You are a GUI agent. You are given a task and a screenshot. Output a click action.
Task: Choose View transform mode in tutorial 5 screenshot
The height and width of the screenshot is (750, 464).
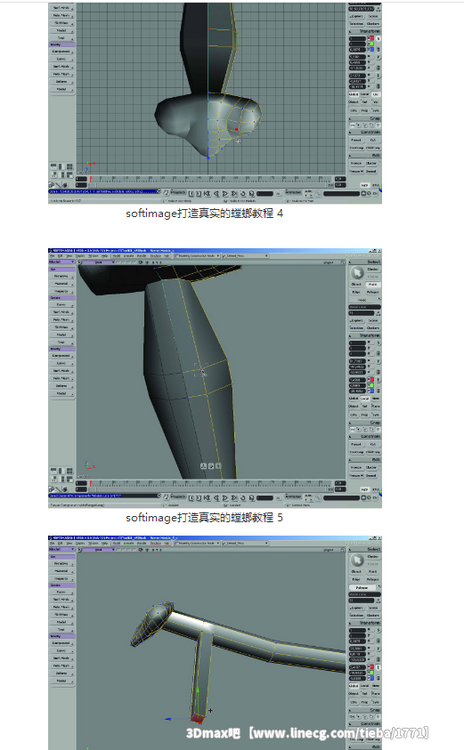376,398
